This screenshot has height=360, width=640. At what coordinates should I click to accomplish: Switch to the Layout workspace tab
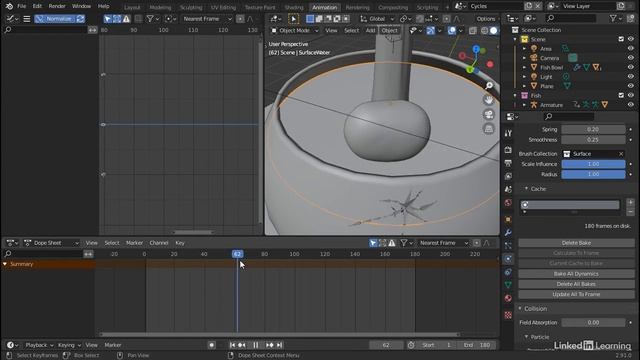132,7
